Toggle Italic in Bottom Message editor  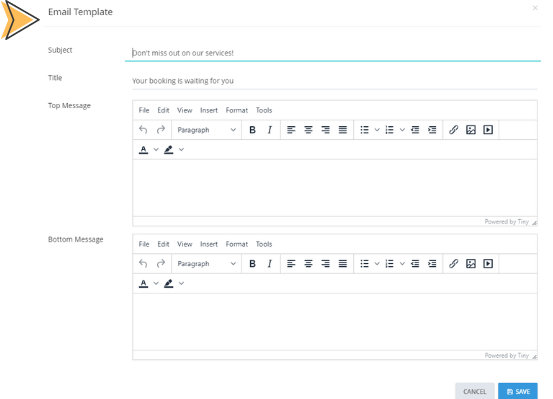click(x=269, y=264)
